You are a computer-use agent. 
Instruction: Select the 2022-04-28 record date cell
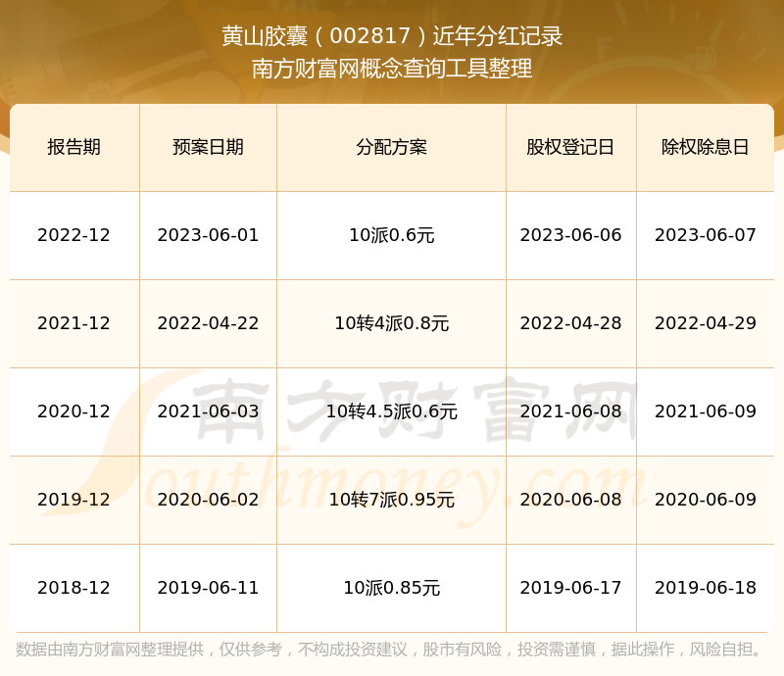(571, 323)
